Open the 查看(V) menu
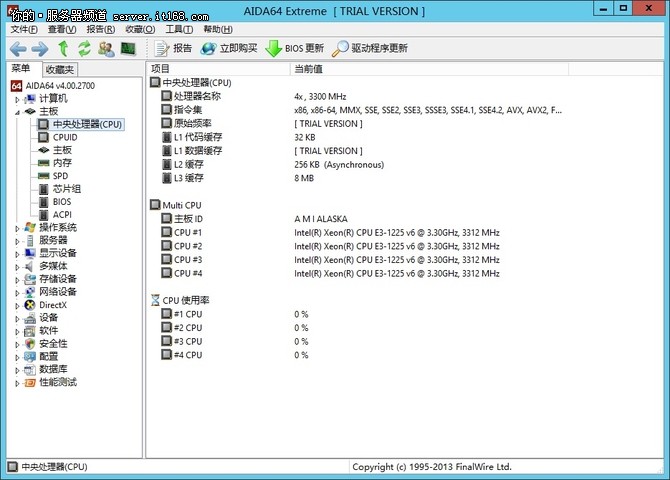The height and width of the screenshot is (480, 670). [x=62, y=29]
